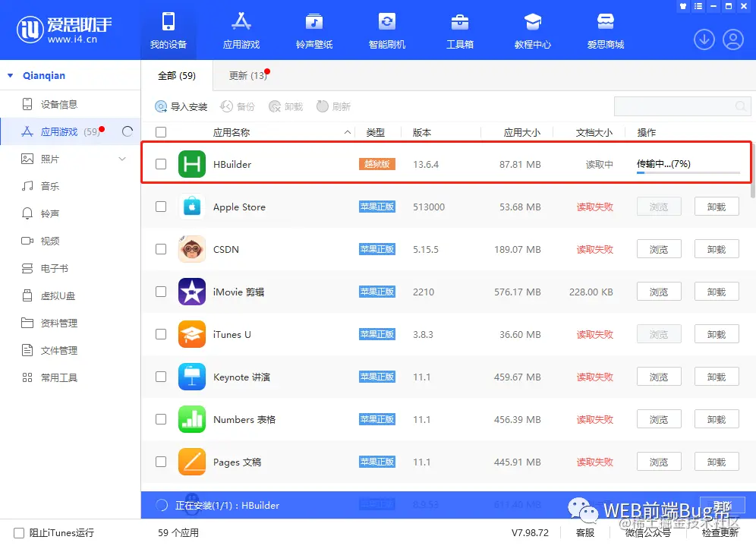
Task: Click the HBuilder transfer progress bar
Action: pos(688,172)
